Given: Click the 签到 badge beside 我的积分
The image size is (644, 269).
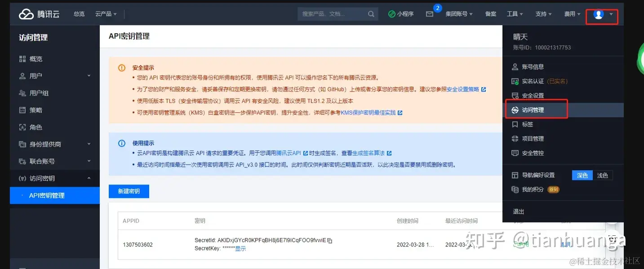Looking at the screenshot, I should pos(553,190).
